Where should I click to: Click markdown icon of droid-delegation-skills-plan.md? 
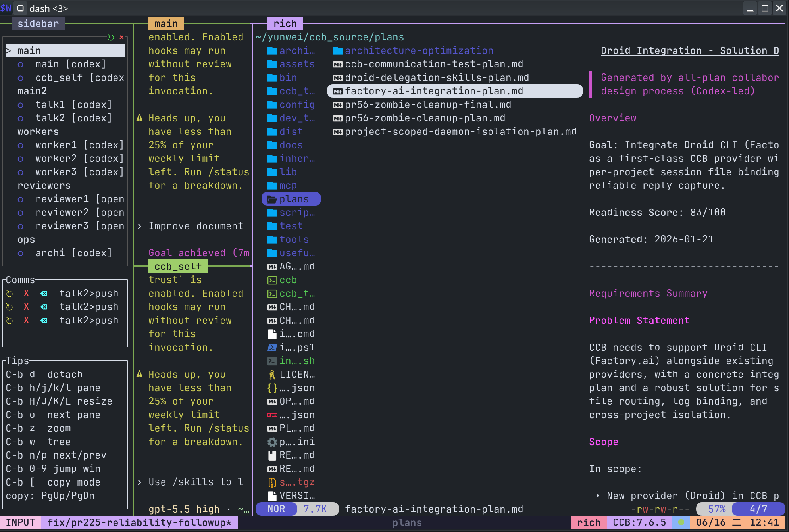[x=338, y=78]
